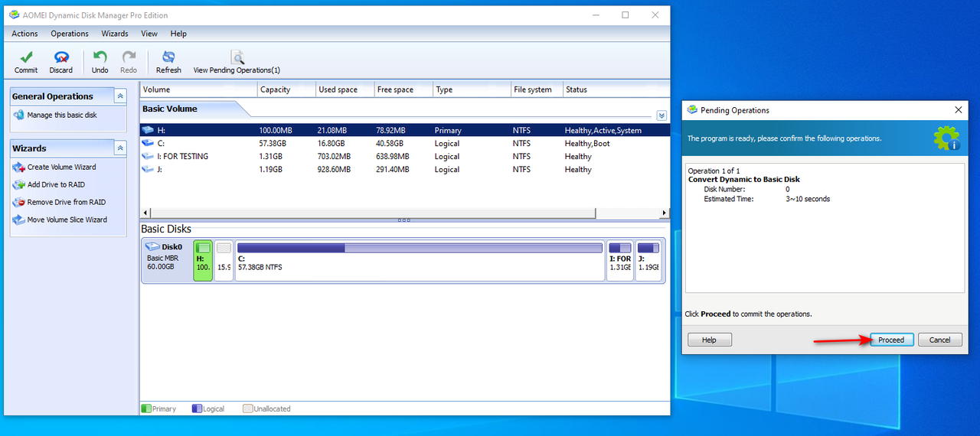
Task: Sort by the Used space column header
Action: [345, 89]
